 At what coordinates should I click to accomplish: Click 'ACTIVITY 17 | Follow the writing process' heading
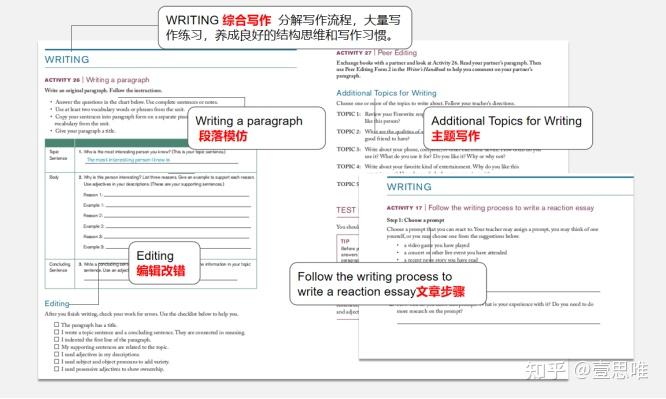tap(490, 208)
